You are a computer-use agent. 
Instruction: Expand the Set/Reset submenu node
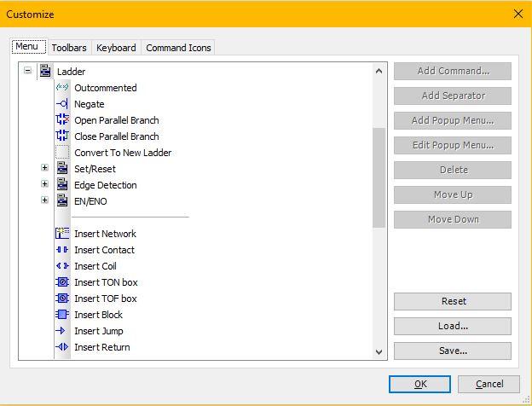pyautogui.click(x=44, y=169)
